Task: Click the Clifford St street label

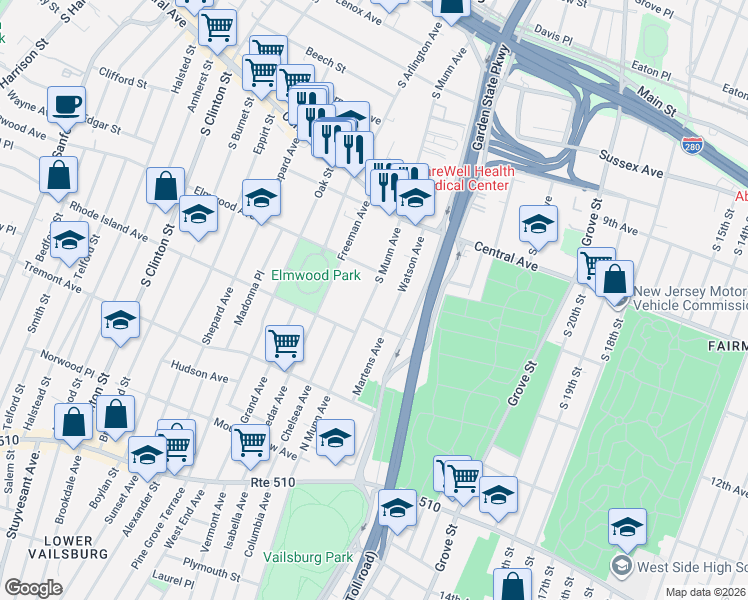Action: click(x=123, y=78)
